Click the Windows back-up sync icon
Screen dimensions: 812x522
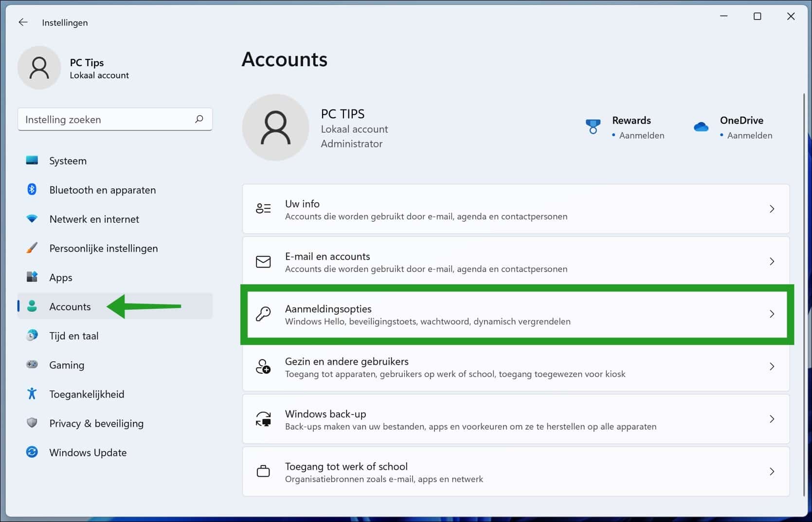point(263,419)
